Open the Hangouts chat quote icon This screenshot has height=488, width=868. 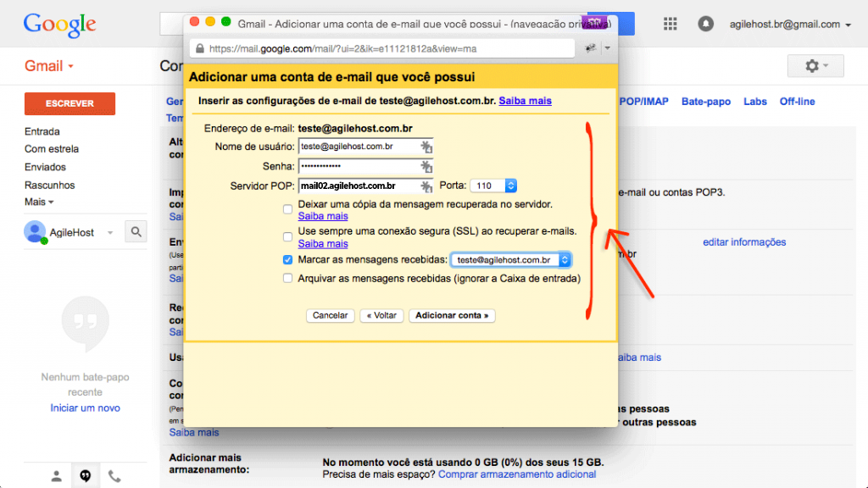click(x=85, y=475)
